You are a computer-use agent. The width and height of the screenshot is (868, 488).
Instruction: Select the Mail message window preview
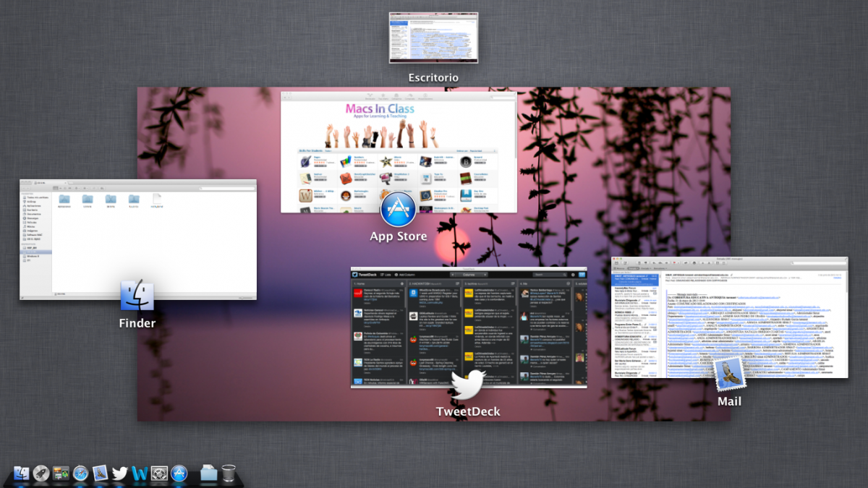pyautogui.click(x=729, y=311)
